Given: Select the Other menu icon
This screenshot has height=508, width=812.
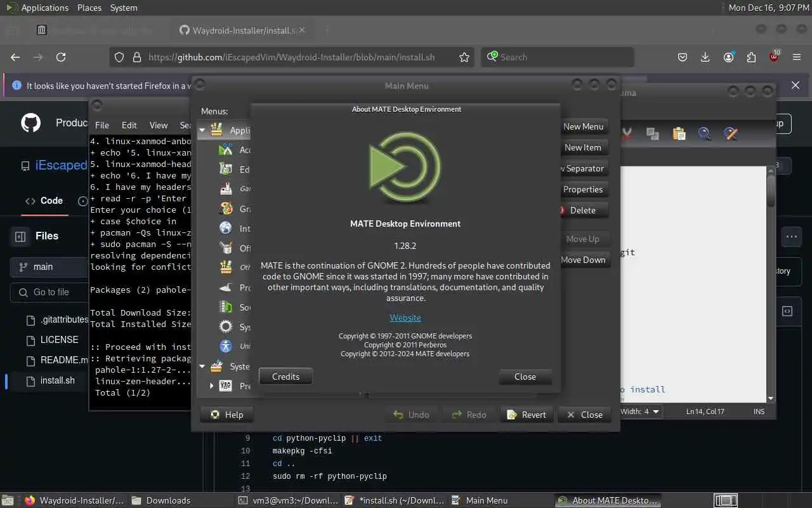Looking at the screenshot, I should pos(226,267).
